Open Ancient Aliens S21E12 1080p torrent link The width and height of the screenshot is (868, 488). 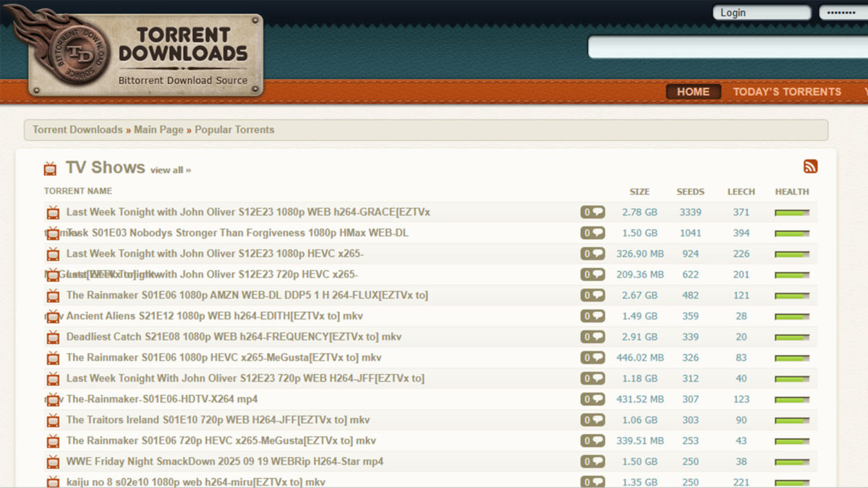tap(215, 316)
